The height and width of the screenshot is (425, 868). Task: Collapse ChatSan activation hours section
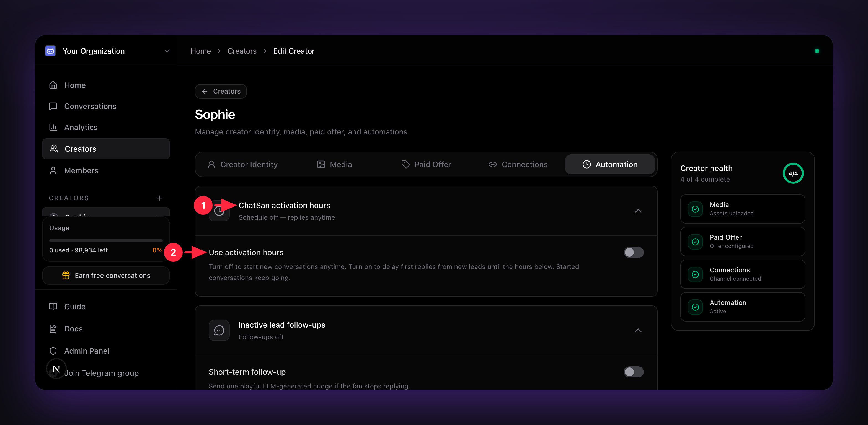pyautogui.click(x=638, y=211)
